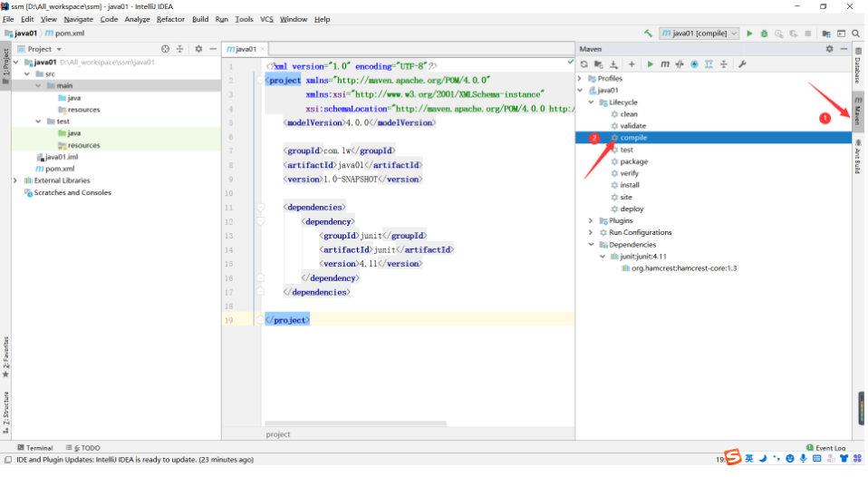This screenshot has width=868, height=477.
Task: Collapse the main folder in project tree
Action: pyautogui.click(x=38, y=86)
